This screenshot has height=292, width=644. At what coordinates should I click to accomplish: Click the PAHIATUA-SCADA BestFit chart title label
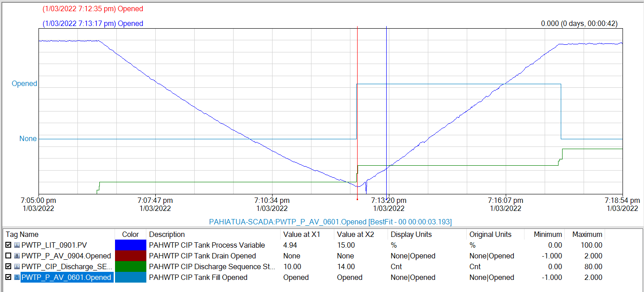click(x=330, y=222)
